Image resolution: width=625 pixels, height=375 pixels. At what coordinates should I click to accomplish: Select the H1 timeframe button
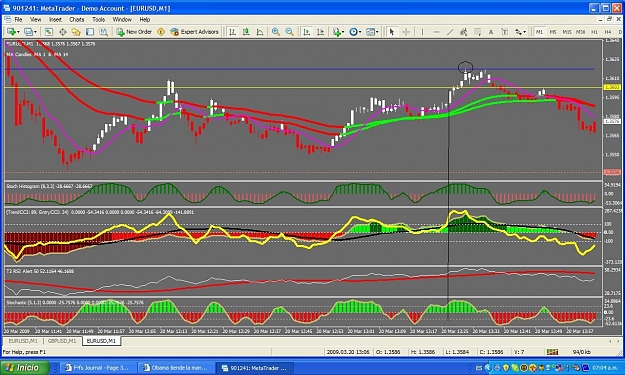pos(594,32)
